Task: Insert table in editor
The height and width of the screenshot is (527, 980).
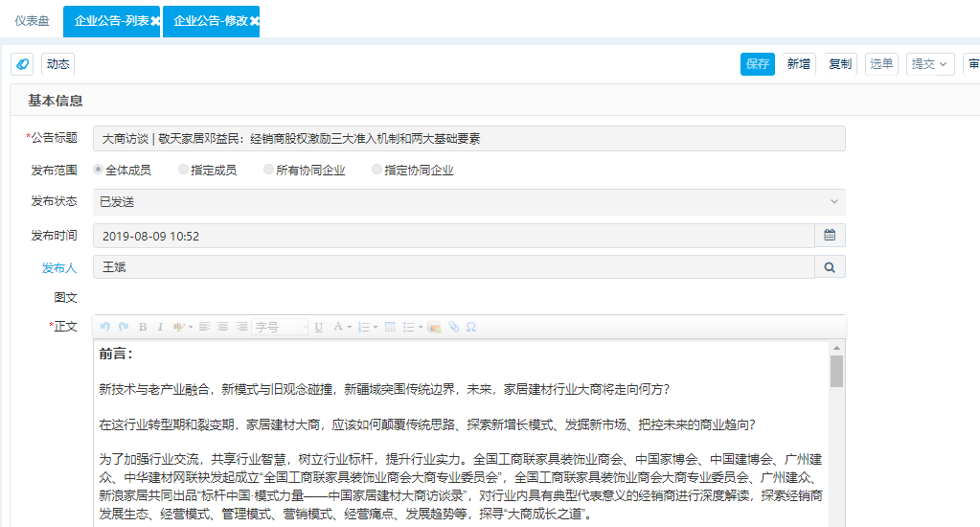Action: pos(390,327)
